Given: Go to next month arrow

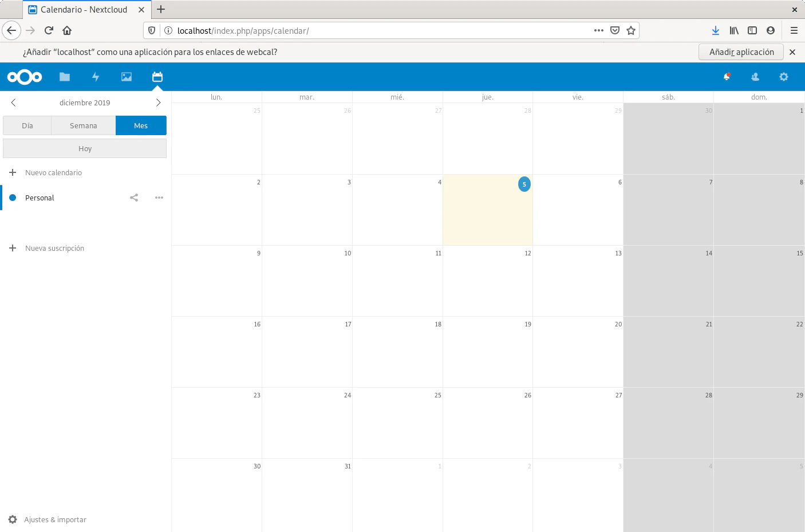Looking at the screenshot, I should coord(159,103).
